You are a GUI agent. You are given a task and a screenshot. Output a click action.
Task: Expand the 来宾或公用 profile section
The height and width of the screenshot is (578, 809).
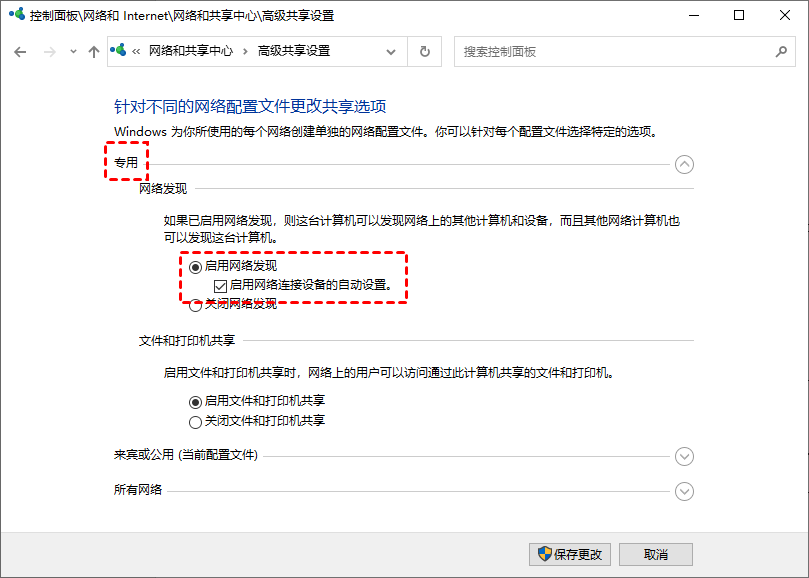(x=684, y=456)
